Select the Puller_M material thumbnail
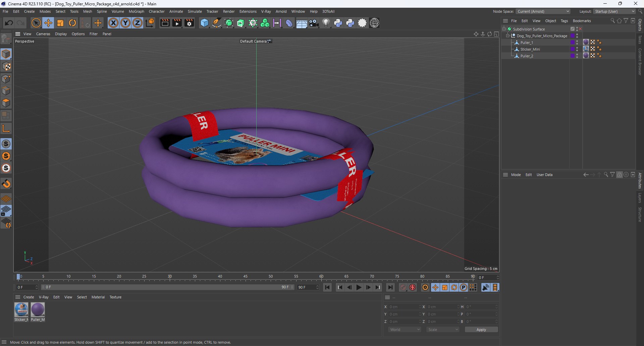The height and width of the screenshot is (346, 644). pyautogui.click(x=38, y=309)
